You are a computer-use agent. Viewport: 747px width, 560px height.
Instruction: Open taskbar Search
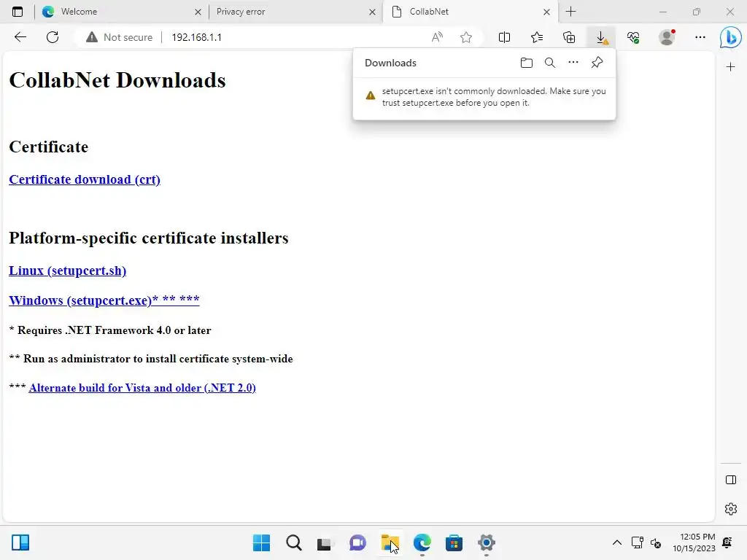click(293, 542)
